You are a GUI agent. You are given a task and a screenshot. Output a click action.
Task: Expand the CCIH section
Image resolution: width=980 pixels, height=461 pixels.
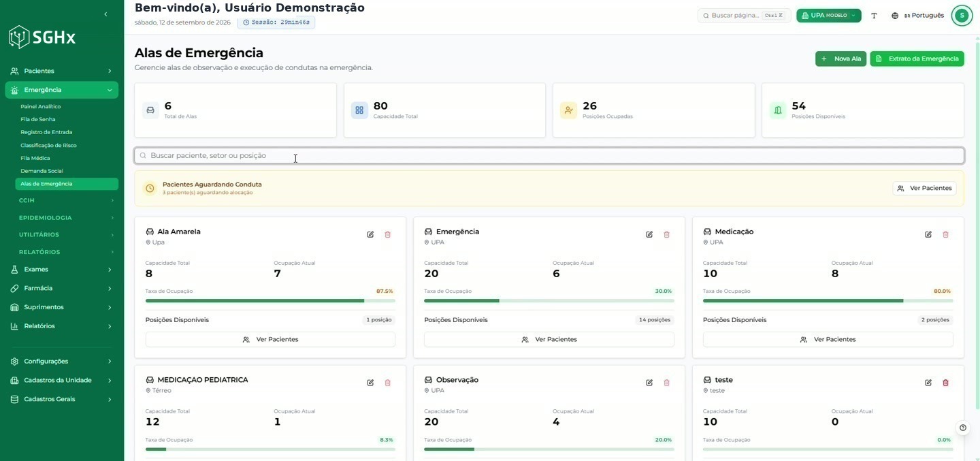point(67,200)
